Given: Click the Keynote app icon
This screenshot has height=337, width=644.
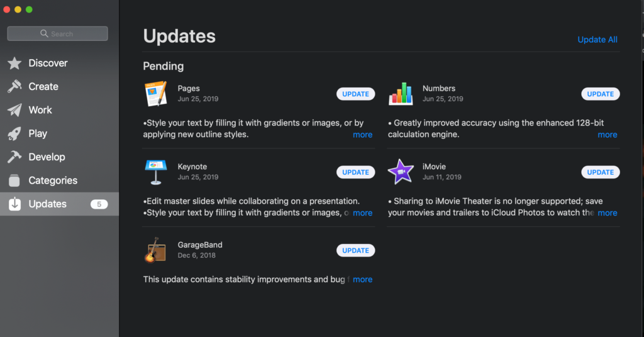Looking at the screenshot, I should [x=155, y=172].
